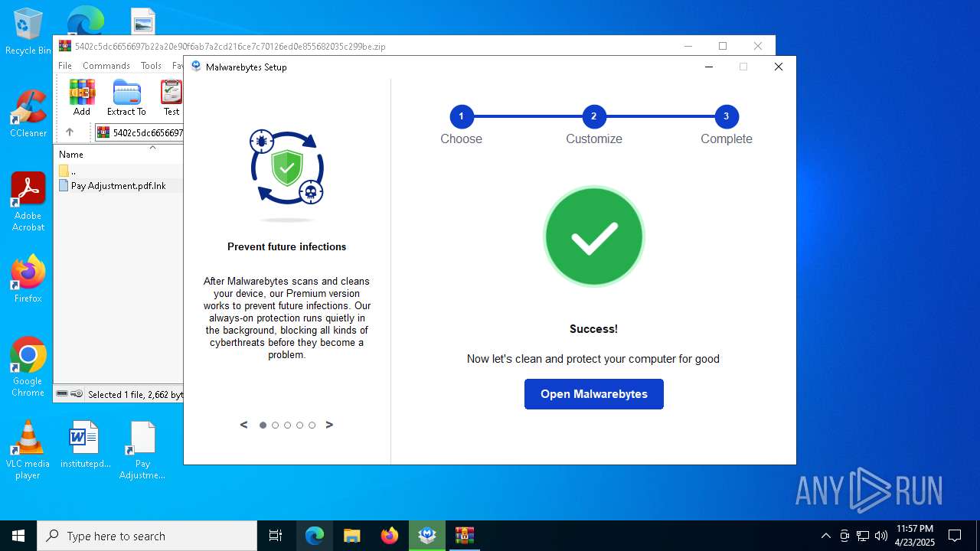Select Pay Adjustment shortcut on desktop
This screenshot has height=551, width=980.
pos(142,449)
